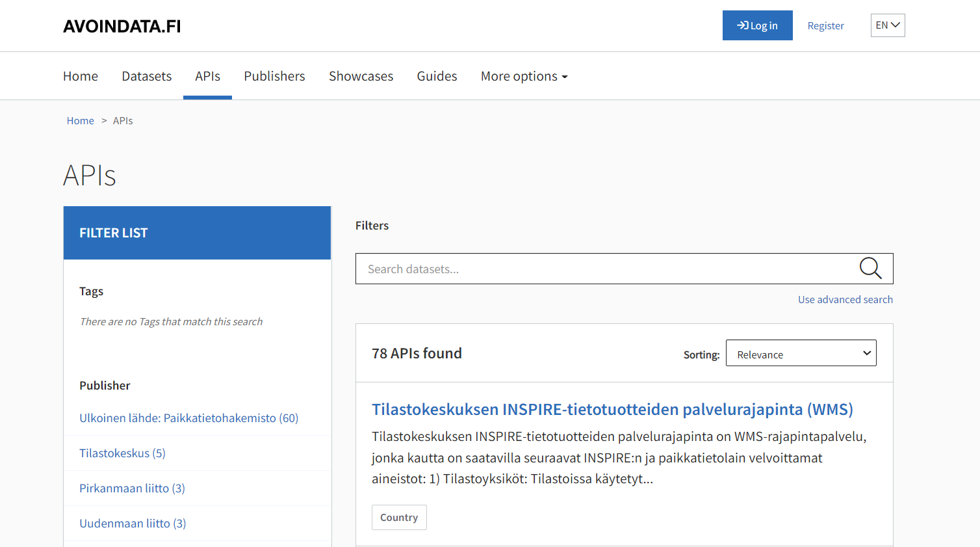The height and width of the screenshot is (547, 980).
Task: Click the search magnifier icon
Action: (x=871, y=268)
